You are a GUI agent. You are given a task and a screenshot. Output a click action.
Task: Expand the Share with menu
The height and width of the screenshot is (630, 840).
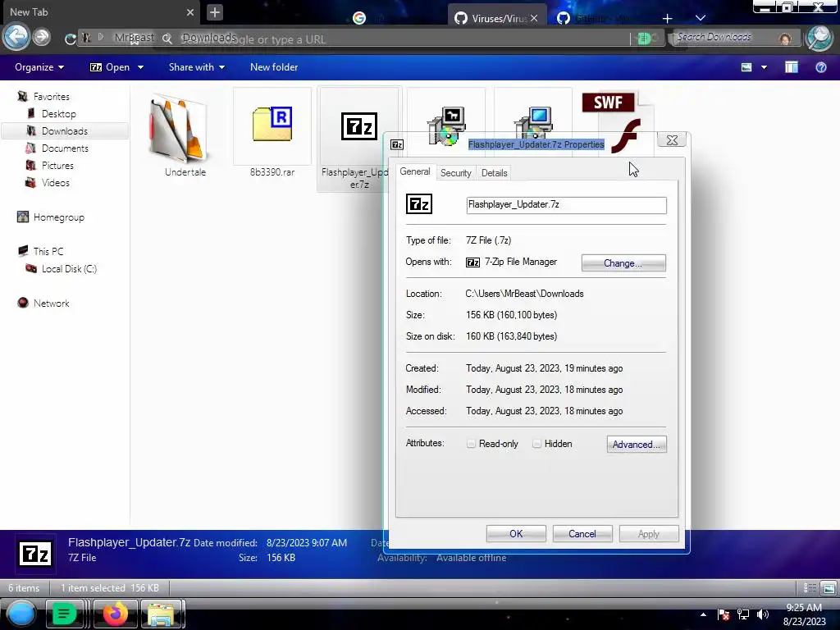click(197, 67)
